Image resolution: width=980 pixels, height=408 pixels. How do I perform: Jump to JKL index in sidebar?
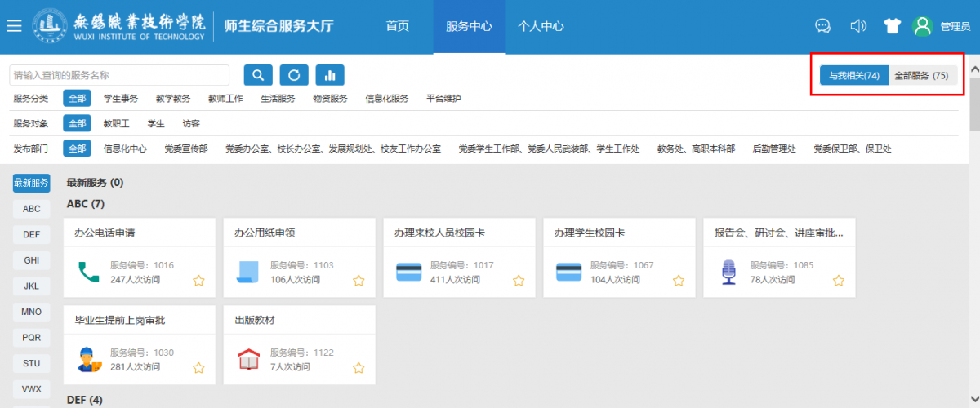tap(31, 286)
